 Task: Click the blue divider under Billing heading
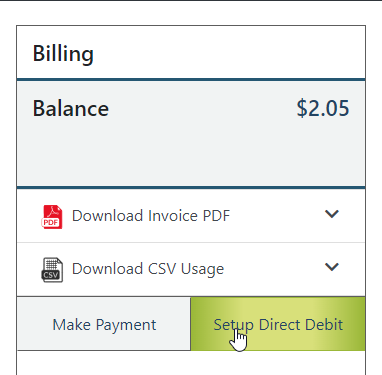[191, 80]
